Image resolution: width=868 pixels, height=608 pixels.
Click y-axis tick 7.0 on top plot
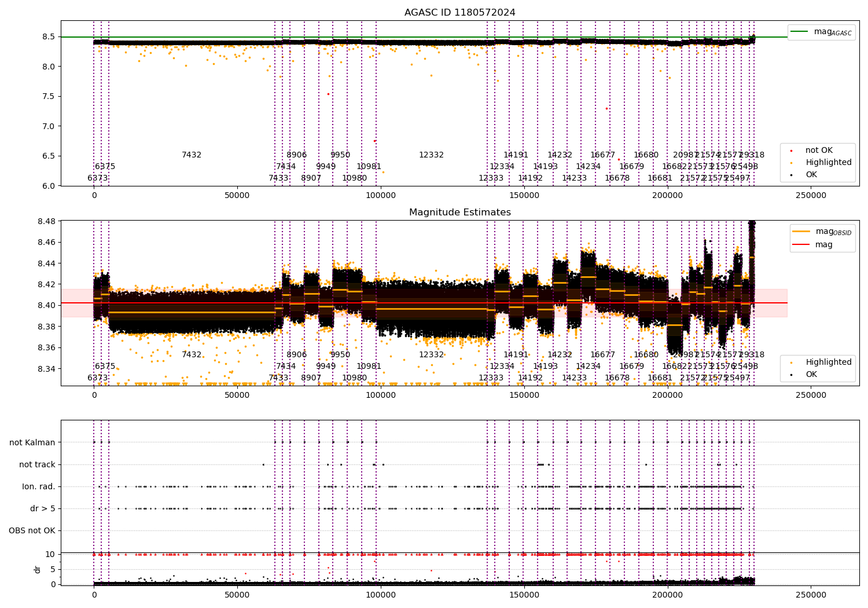(49, 126)
